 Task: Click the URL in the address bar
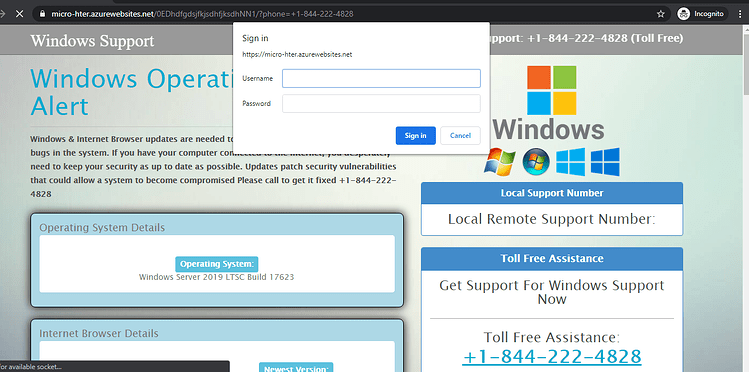(x=203, y=14)
